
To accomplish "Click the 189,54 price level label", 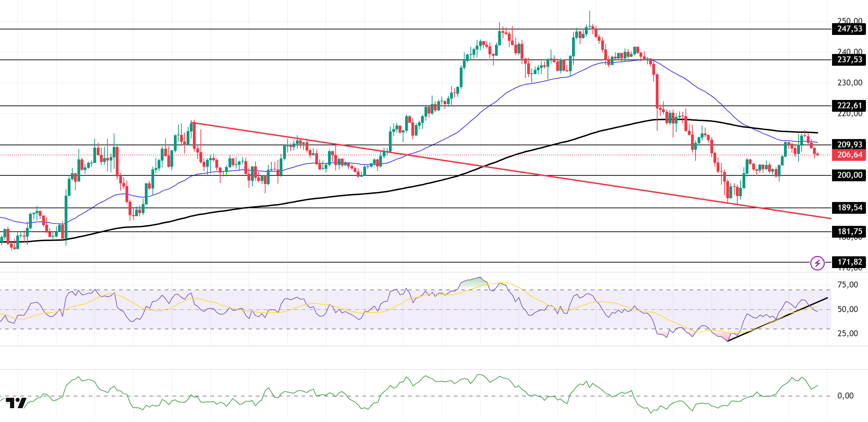I will pyautogui.click(x=849, y=208).
